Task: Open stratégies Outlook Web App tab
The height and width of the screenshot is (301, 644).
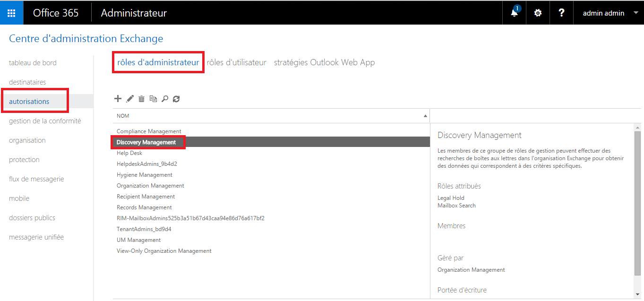Action: pos(325,62)
